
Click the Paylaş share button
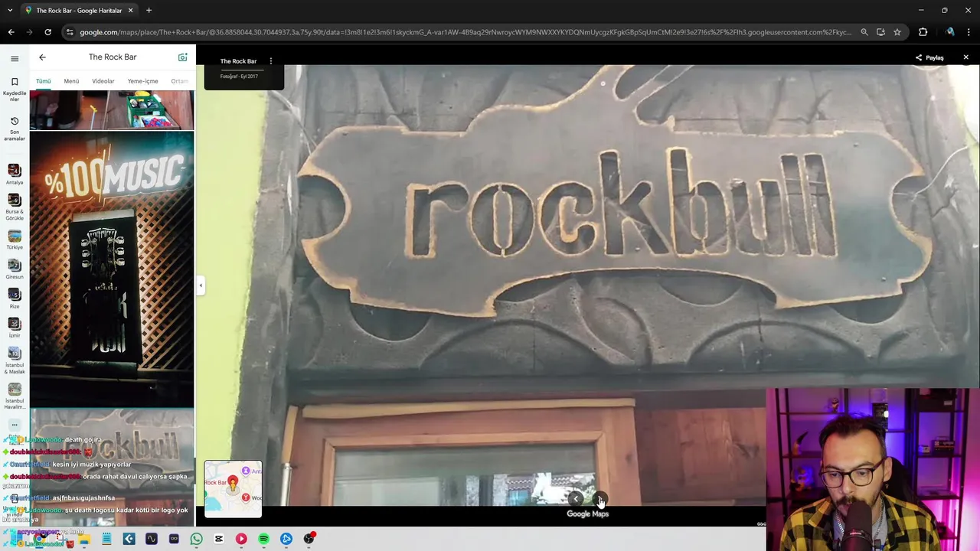[929, 57]
